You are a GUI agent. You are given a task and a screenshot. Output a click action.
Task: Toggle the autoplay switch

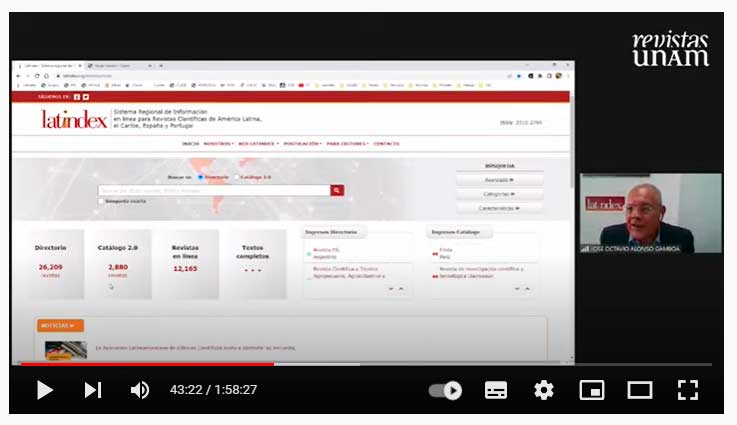[x=445, y=390]
